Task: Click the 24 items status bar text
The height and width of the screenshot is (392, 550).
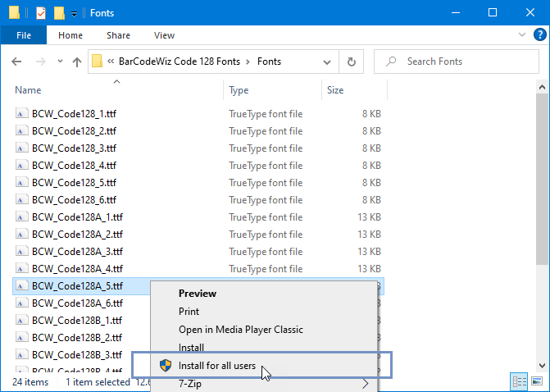Action: click(30, 382)
